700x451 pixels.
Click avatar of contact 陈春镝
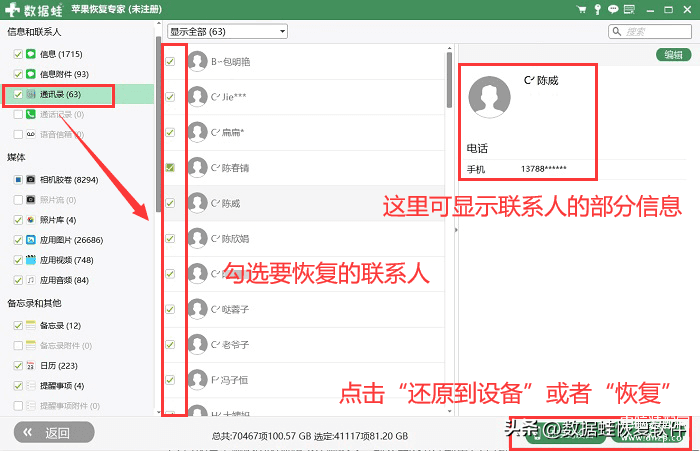point(197,167)
